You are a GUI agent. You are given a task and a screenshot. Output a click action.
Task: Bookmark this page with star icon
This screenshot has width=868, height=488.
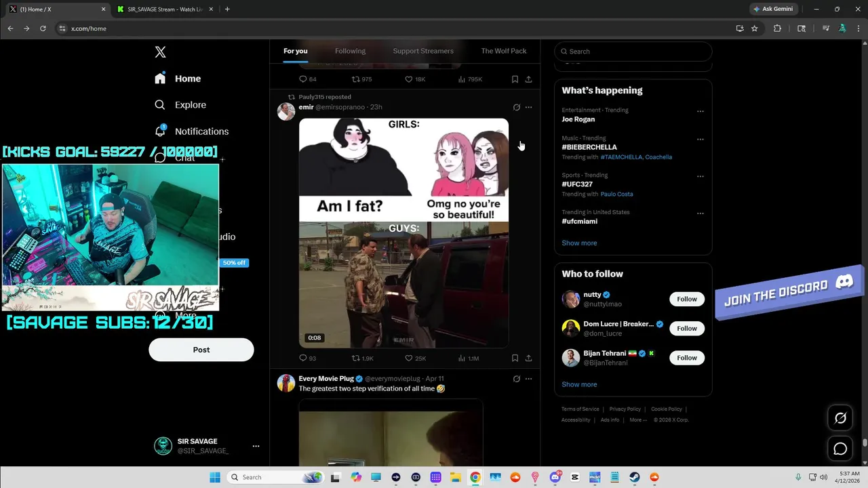tap(754, 28)
